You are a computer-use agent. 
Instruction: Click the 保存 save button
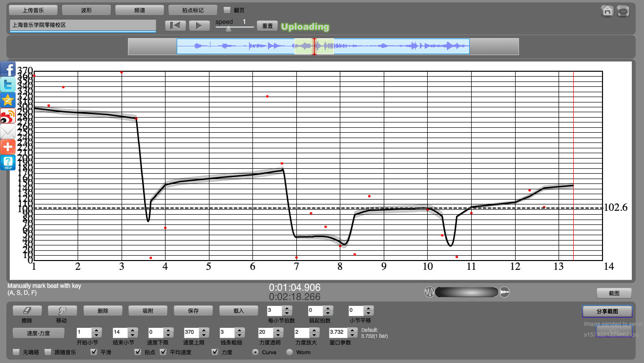pos(193,310)
